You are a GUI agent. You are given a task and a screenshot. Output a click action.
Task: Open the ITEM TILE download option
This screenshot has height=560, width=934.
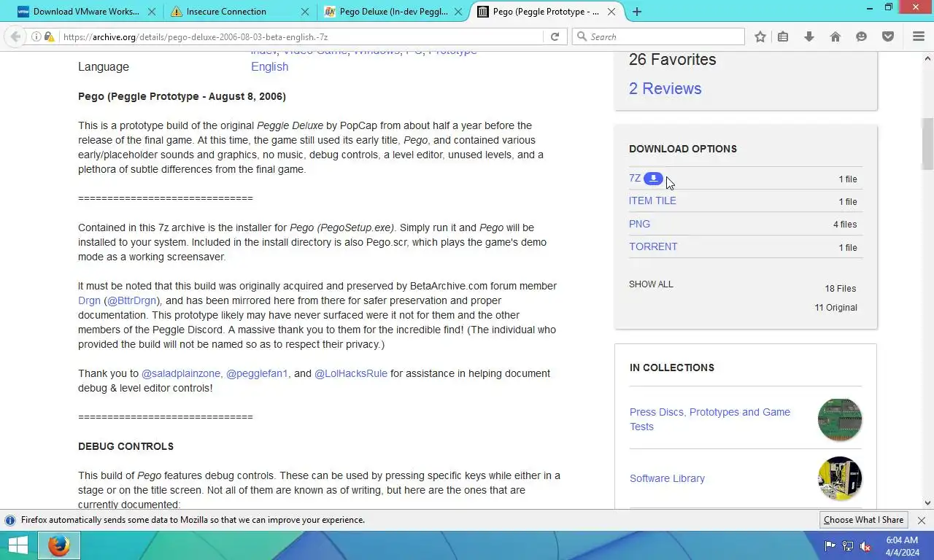pyautogui.click(x=652, y=201)
